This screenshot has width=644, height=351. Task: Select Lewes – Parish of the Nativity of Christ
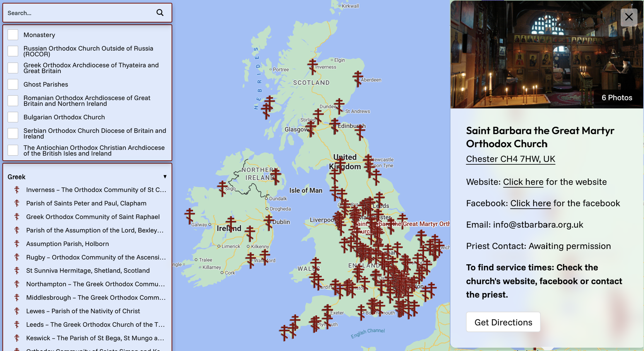pyautogui.click(x=83, y=311)
